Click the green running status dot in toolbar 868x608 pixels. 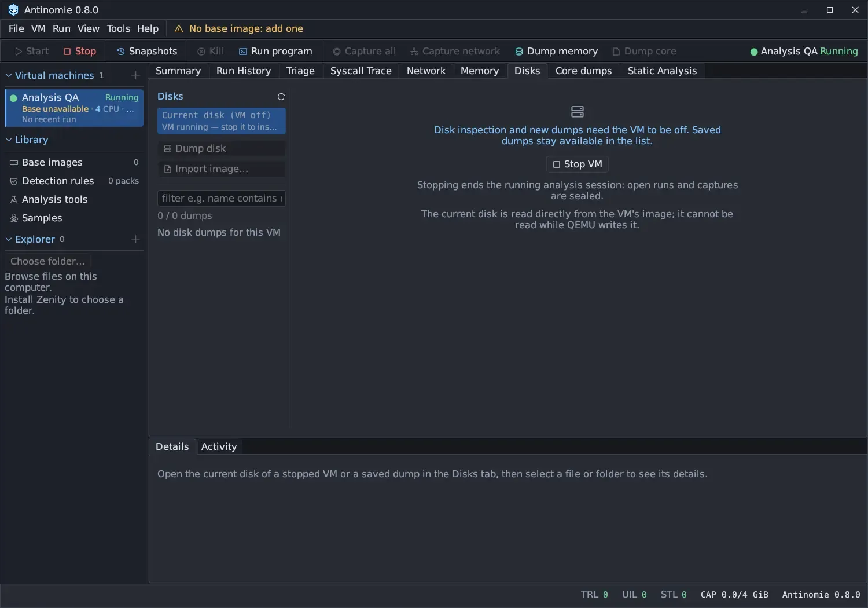coord(754,52)
